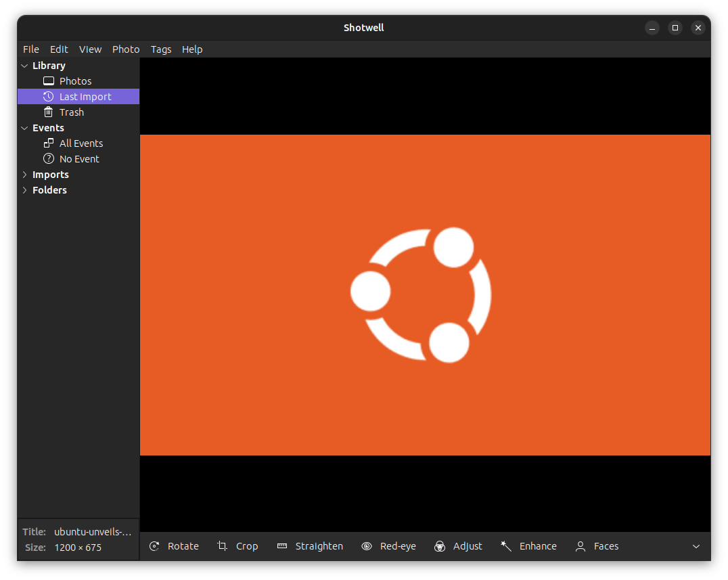Open the Adjust color tool icon
Screen dimensions: 728x580
point(440,546)
